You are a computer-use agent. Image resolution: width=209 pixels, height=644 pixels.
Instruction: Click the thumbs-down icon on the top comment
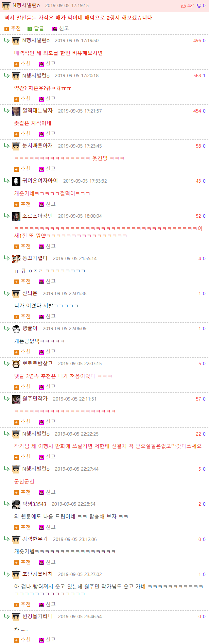pyautogui.click(x=199, y=5)
